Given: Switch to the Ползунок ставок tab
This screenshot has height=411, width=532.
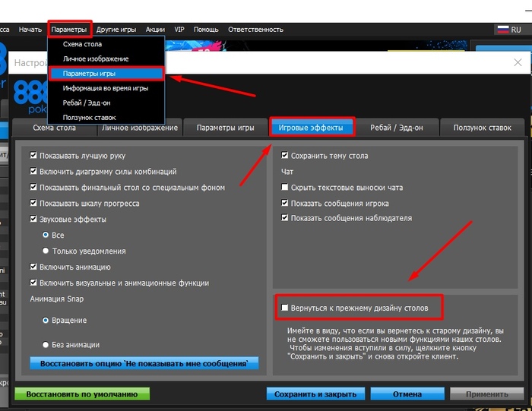Looking at the screenshot, I should click(482, 128).
